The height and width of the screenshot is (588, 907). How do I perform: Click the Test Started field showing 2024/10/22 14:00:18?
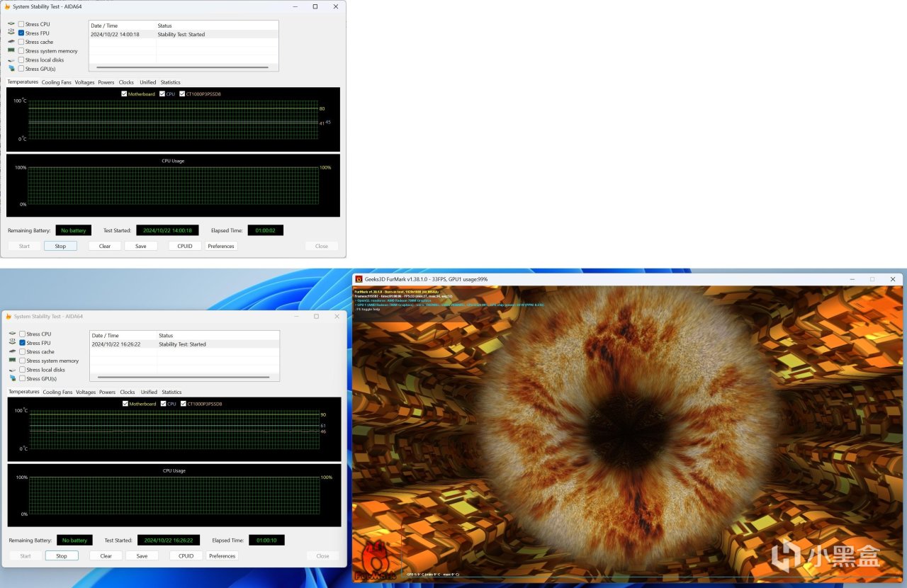[x=167, y=230]
